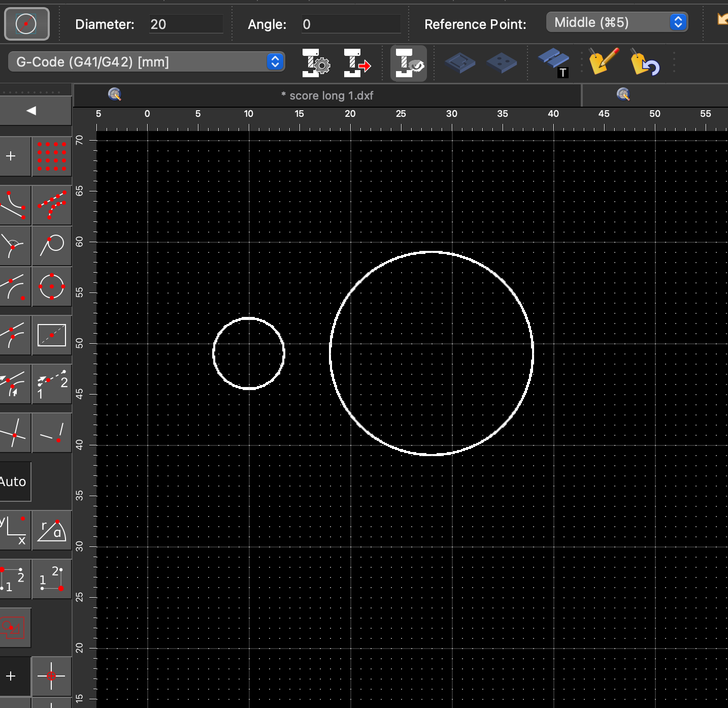Select the polar coordinate r-a tool

(x=52, y=531)
